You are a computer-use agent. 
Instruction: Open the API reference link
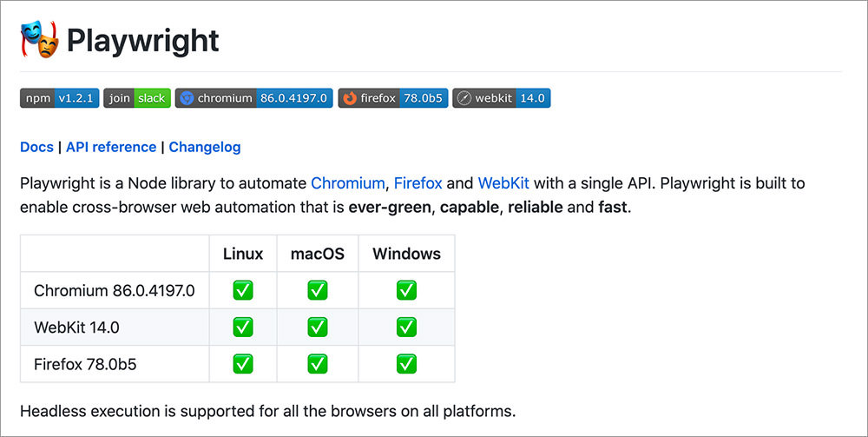click(111, 147)
